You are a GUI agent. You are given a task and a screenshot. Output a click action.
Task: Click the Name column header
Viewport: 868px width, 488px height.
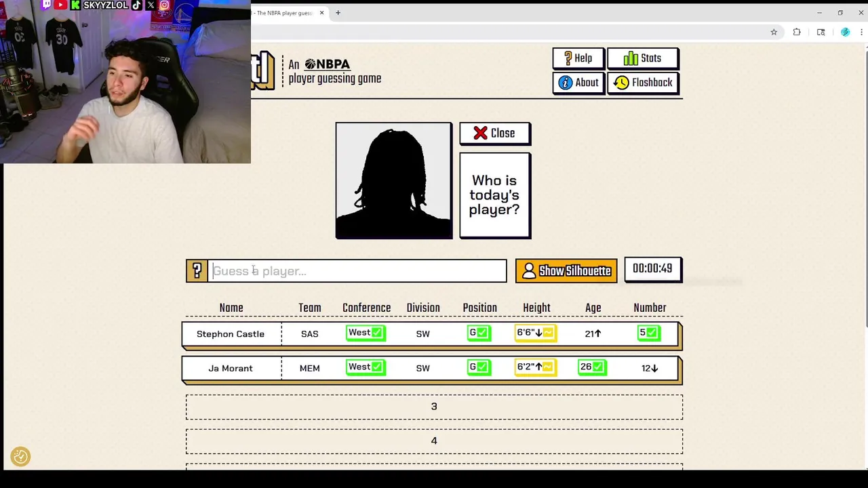pos(231,308)
